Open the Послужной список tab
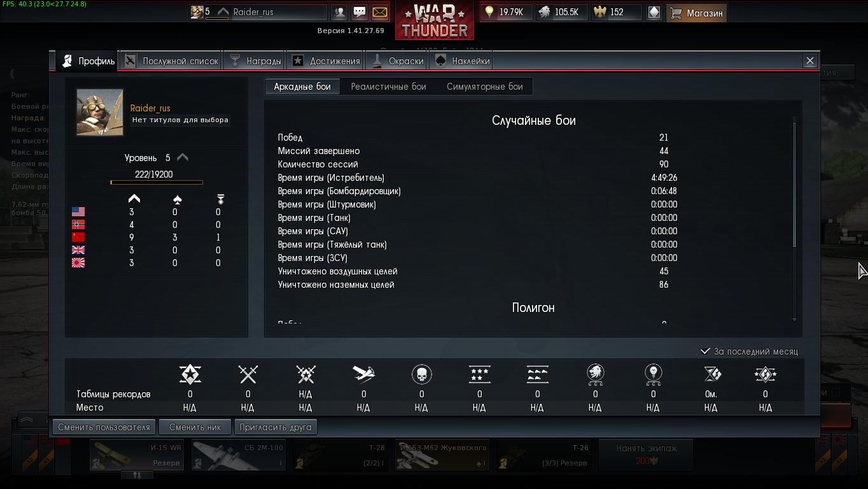The image size is (868, 489). click(x=172, y=61)
